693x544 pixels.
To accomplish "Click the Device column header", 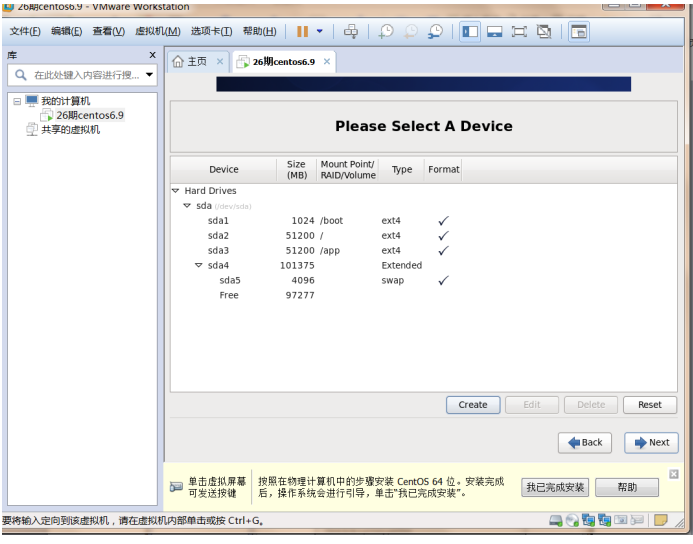I will [x=224, y=170].
